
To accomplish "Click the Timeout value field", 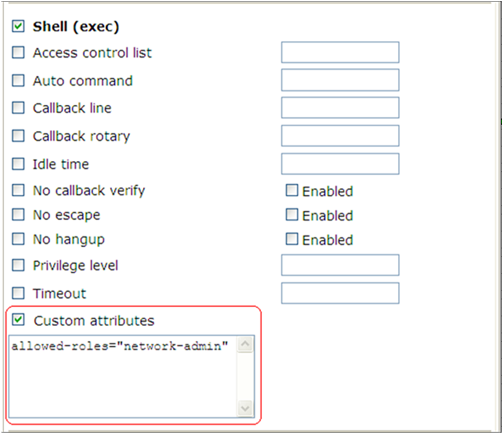I will pos(340,293).
